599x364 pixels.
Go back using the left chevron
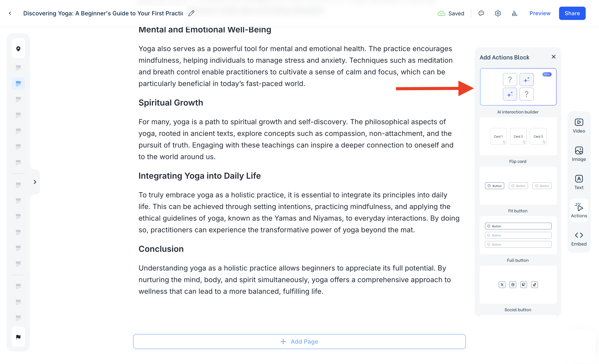click(x=10, y=13)
